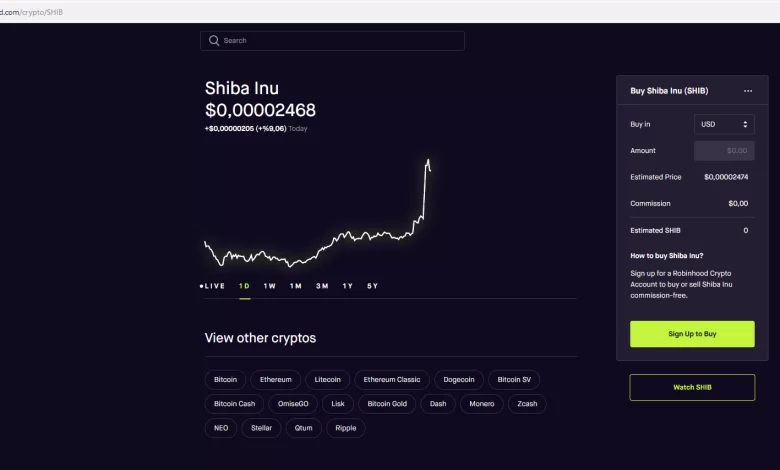This screenshot has width=780, height=470.
Task: Display the 5Y chart range
Action: tap(373, 286)
